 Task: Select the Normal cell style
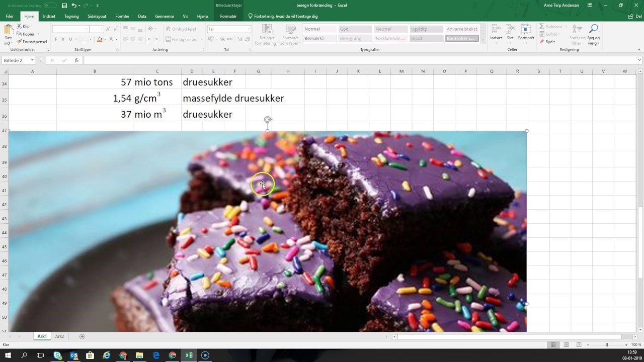(319, 29)
